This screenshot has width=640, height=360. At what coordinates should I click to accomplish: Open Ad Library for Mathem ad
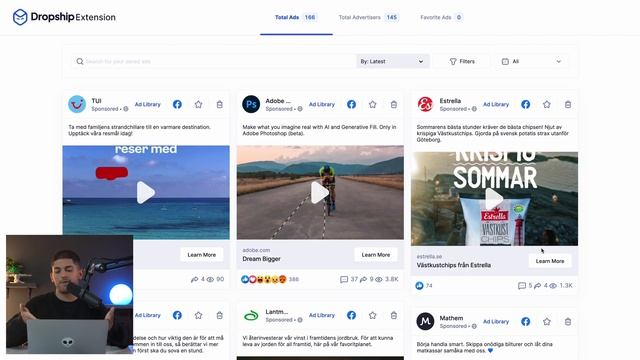[496, 322]
